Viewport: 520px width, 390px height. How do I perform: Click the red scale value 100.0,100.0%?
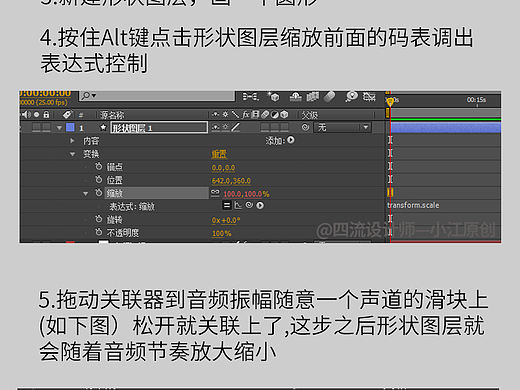[246, 194]
